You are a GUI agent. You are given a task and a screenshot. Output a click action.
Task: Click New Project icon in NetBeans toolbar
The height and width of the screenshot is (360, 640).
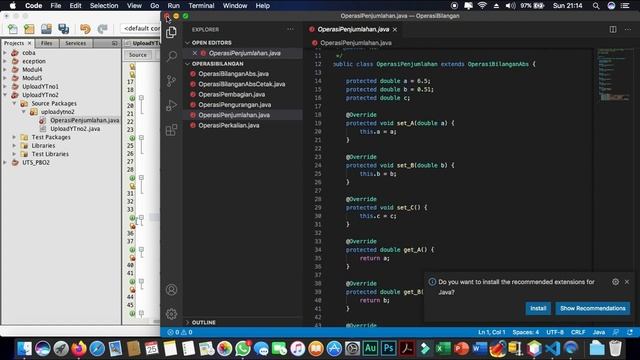coord(29,29)
